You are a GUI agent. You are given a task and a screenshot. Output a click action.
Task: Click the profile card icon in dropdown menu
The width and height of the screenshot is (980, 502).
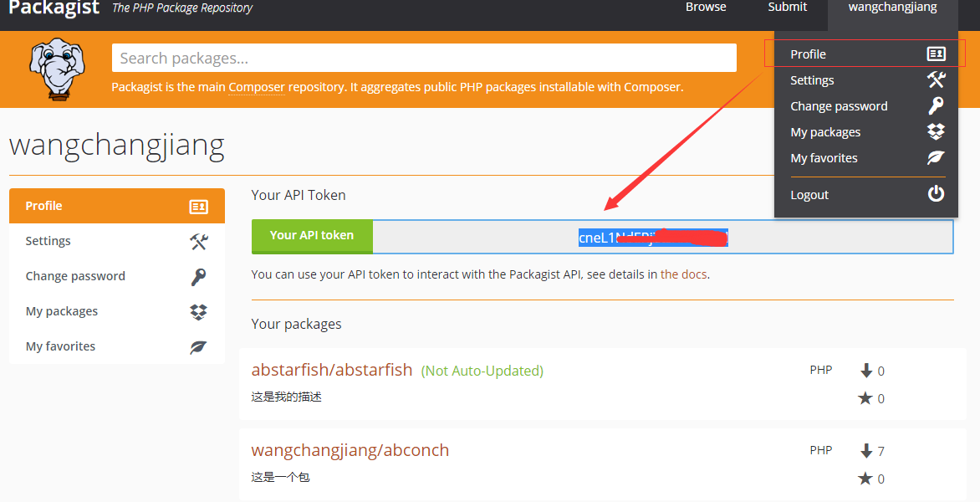click(936, 54)
